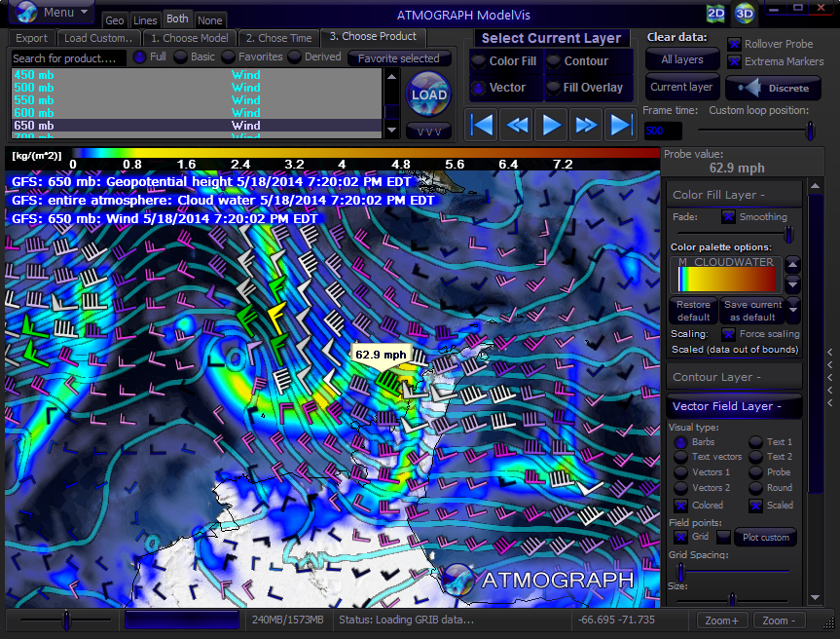This screenshot has width=840, height=639.
Task: Toggle Force scaling checkbox
Action: coord(728,334)
